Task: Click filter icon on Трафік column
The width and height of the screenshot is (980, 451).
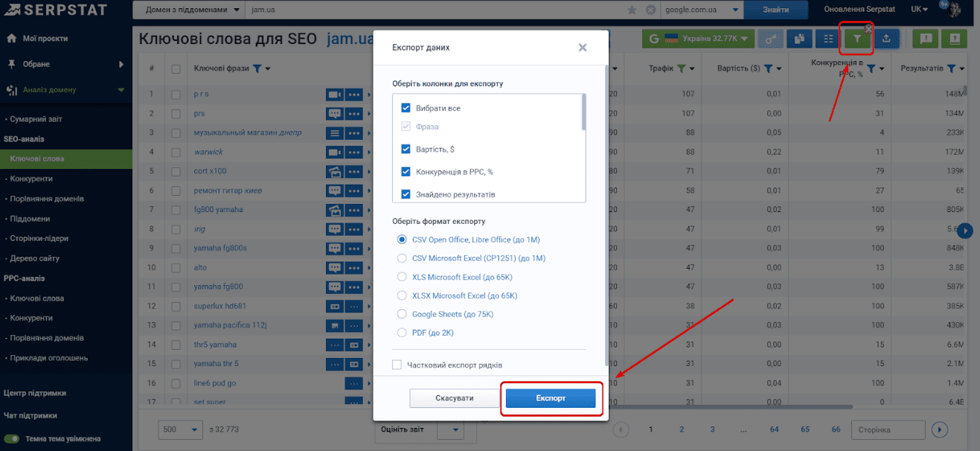Action: pyautogui.click(x=681, y=68)
